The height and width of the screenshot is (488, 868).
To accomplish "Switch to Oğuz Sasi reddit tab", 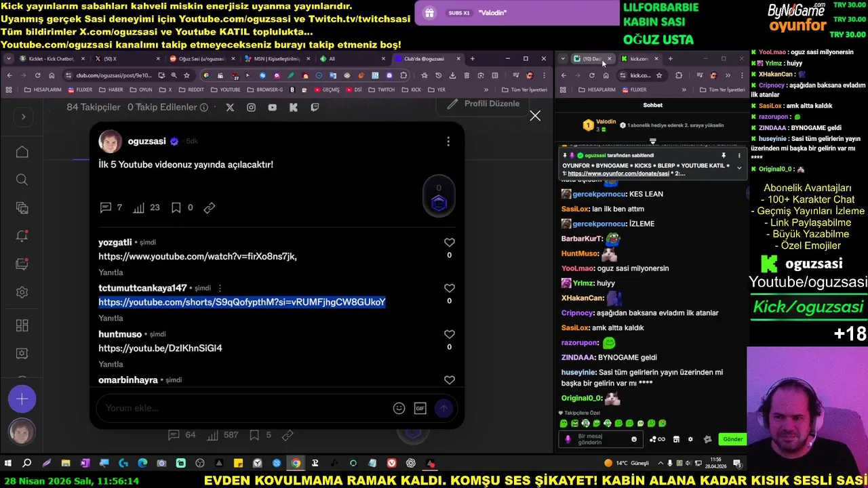I will [x=202, y=59].
